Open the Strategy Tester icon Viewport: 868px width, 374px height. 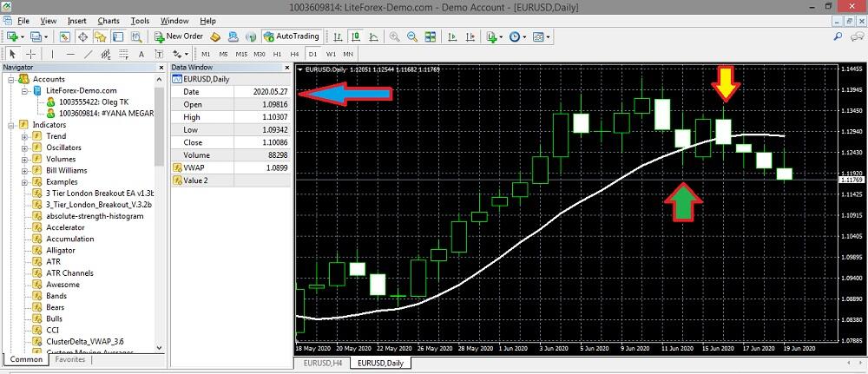[x=136, y=36]
